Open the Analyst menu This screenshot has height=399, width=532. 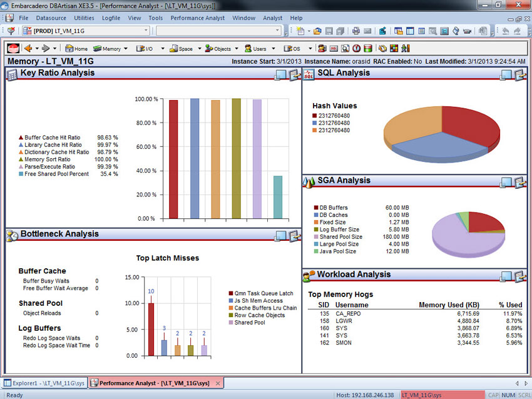(x=272, y=18)
